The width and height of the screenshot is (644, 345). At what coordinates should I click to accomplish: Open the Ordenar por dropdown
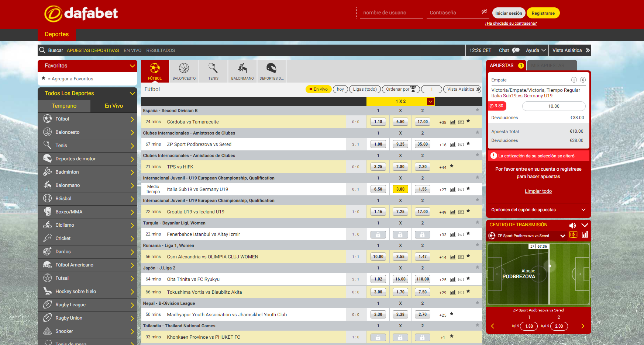coord(401,89)
